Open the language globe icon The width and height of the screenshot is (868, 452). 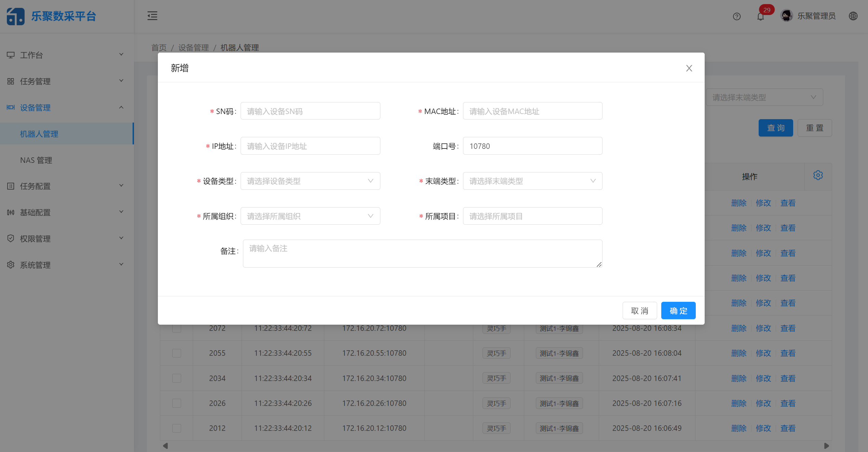[x=853, y=16]
